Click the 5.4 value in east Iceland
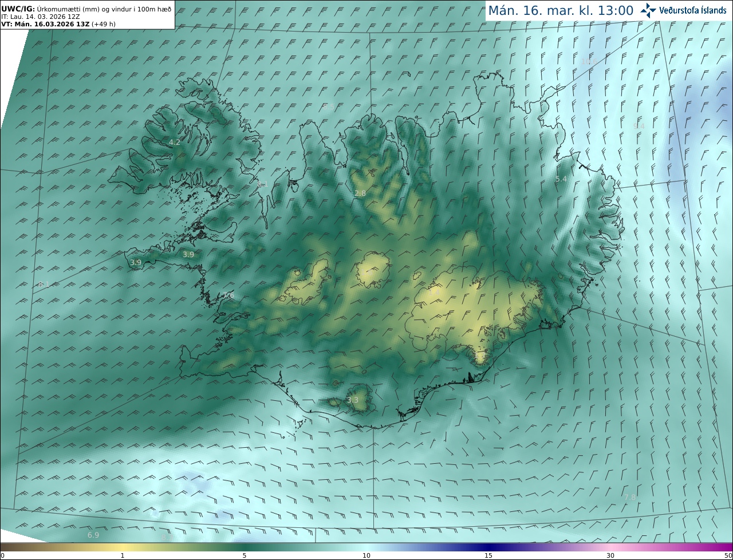The height and width of the screenshot is (560, 733). (561, 179)
